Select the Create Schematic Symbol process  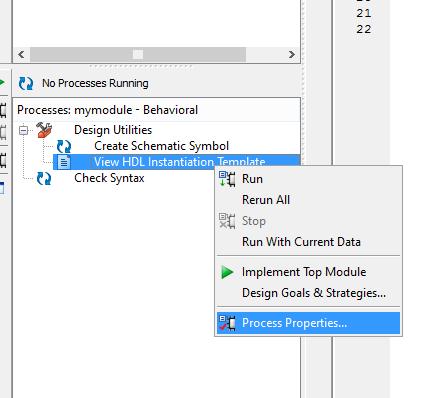click(x=161, y=146)
